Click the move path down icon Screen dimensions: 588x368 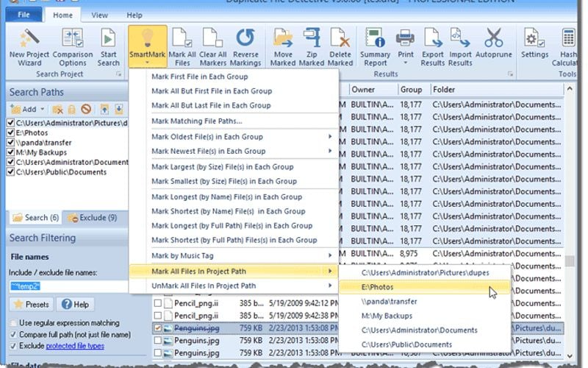pos(118,109)
